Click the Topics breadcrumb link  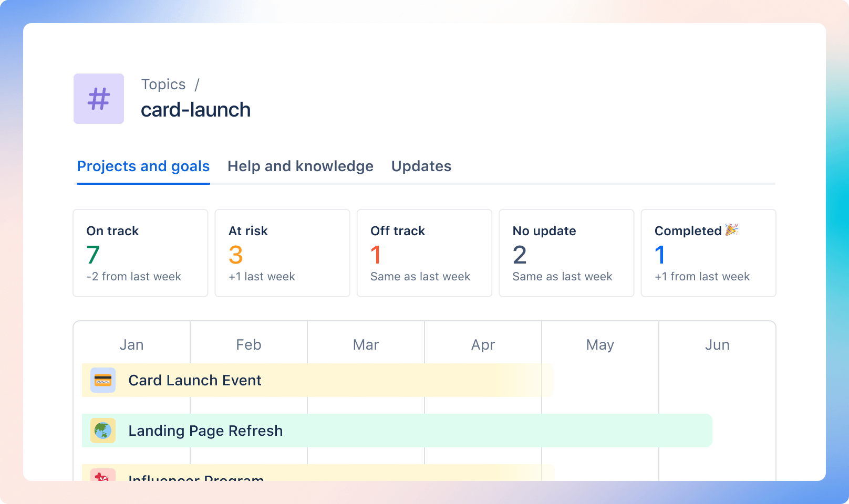(x=163, y=84)
